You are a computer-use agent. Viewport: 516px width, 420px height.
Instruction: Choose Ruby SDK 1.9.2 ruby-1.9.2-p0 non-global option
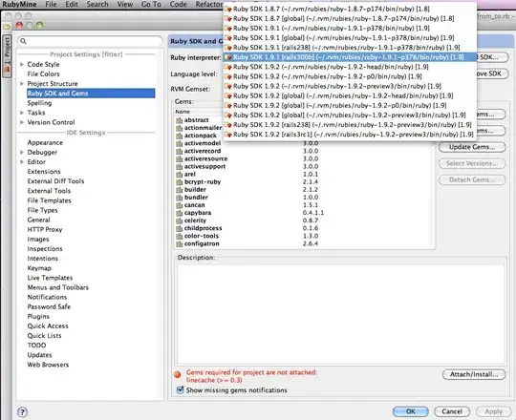click(x=350, y=76)
